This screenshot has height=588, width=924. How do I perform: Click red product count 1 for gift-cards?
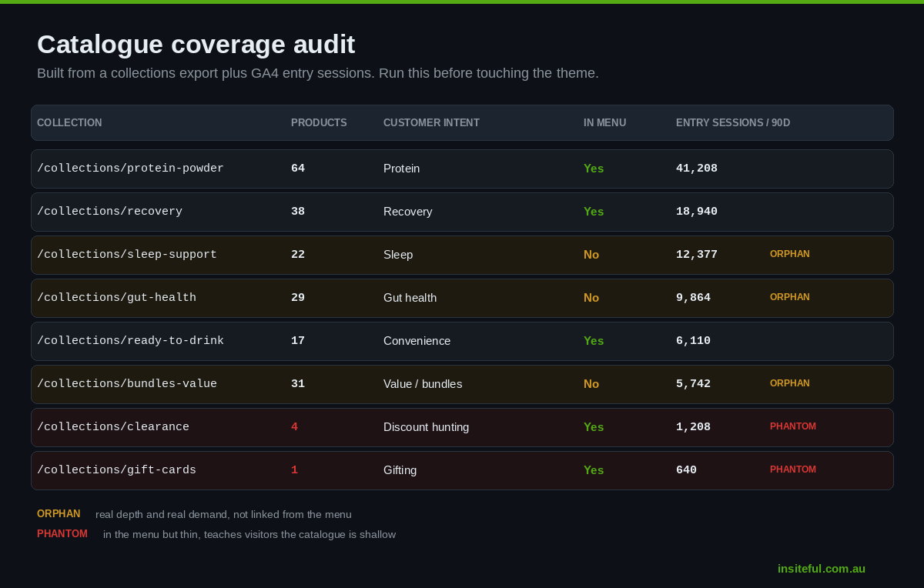pyautogui.click(x=294, y=470)
